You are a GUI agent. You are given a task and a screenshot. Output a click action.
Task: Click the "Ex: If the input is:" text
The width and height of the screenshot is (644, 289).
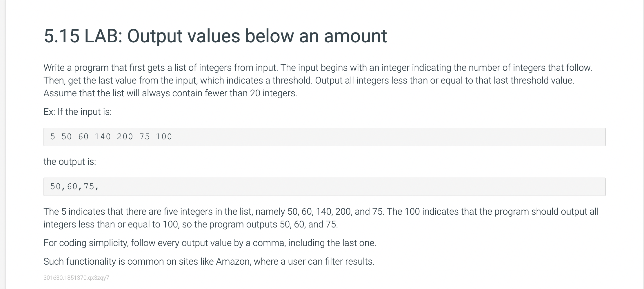click(78, 112)
